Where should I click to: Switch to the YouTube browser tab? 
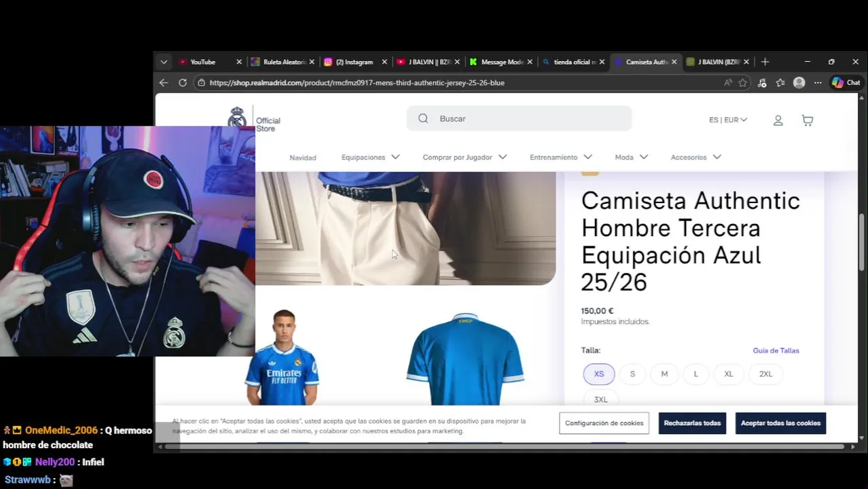(202, 62)
